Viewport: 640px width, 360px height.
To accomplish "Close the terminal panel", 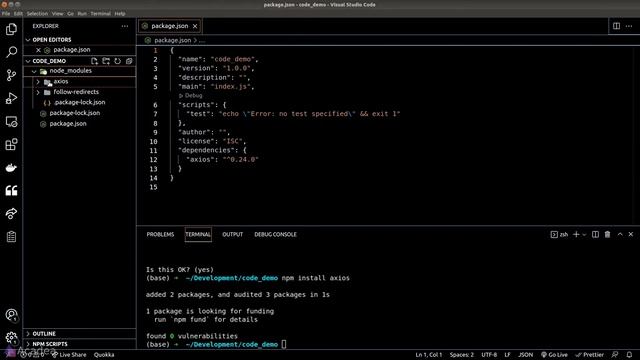I will click(631, 234).
